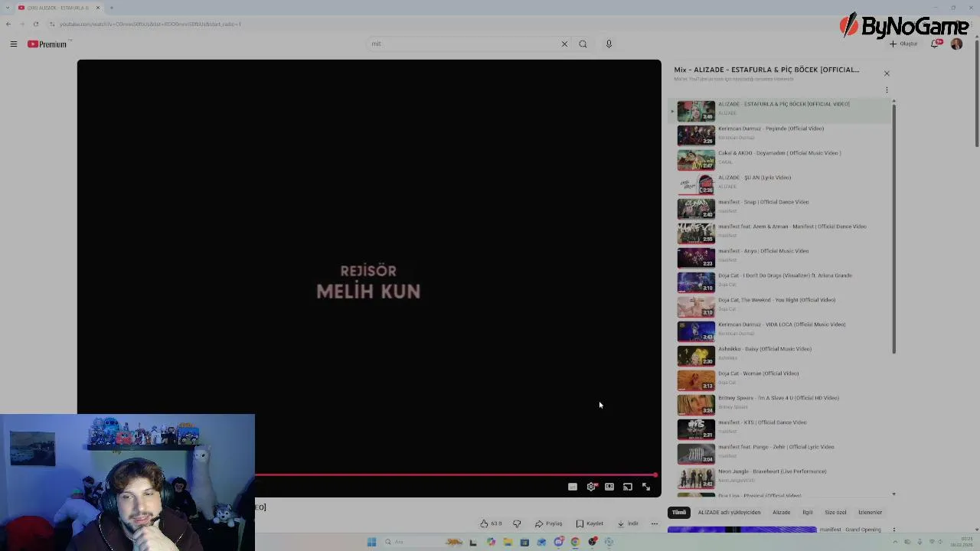Click the red video progress bar
The height and width of the screenshot is (551, 980).
coord(456,475)
